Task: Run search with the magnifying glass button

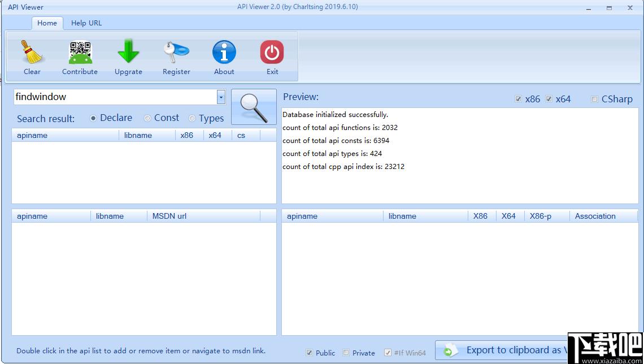Action: pyautogui.click(x=254, y=107)
